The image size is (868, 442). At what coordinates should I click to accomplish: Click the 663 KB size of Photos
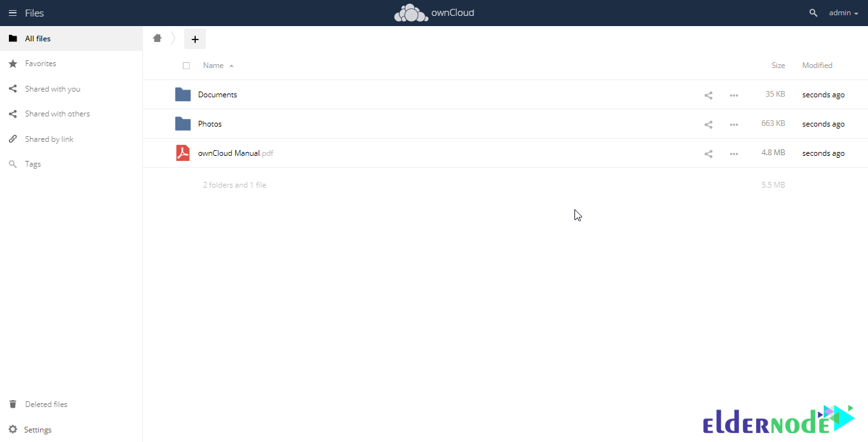point(773,123)
